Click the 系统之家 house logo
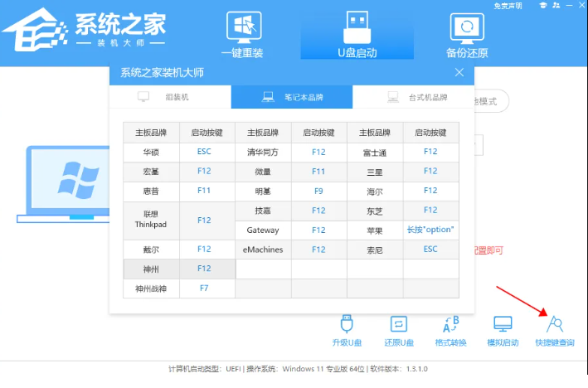588x388 pixels. (x=36, y=30)
